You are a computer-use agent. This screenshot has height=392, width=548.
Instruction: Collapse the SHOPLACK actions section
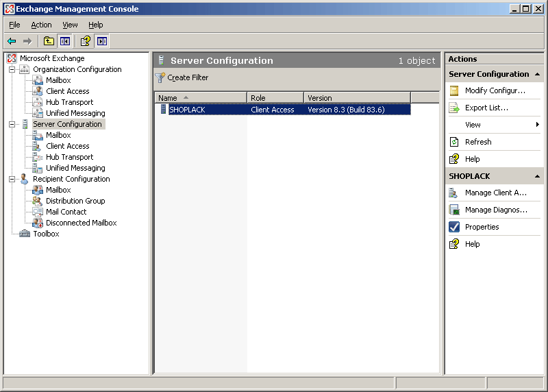point(537,176)
